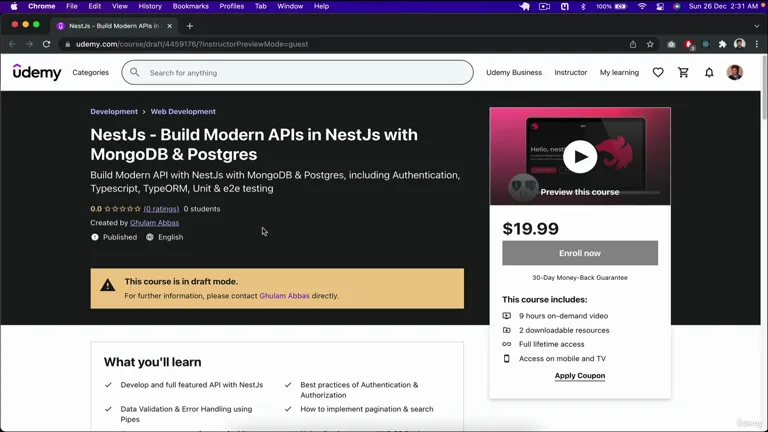Click the $19.99 price text

pos(530,229)
